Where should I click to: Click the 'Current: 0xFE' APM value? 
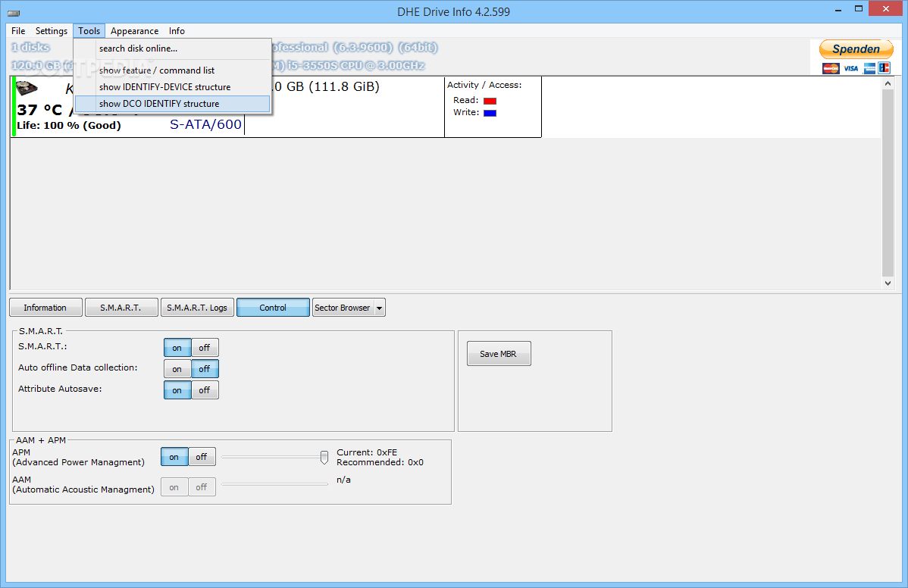[367, 452]
